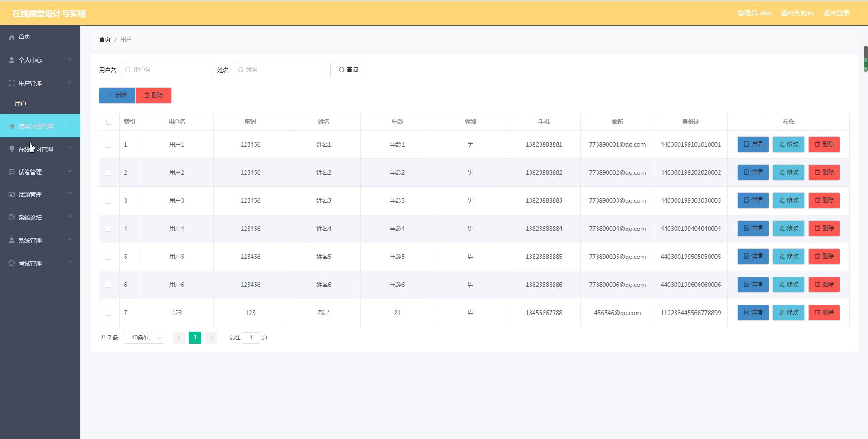
Task: Go to next page arrow
Action: coord(211,338)
